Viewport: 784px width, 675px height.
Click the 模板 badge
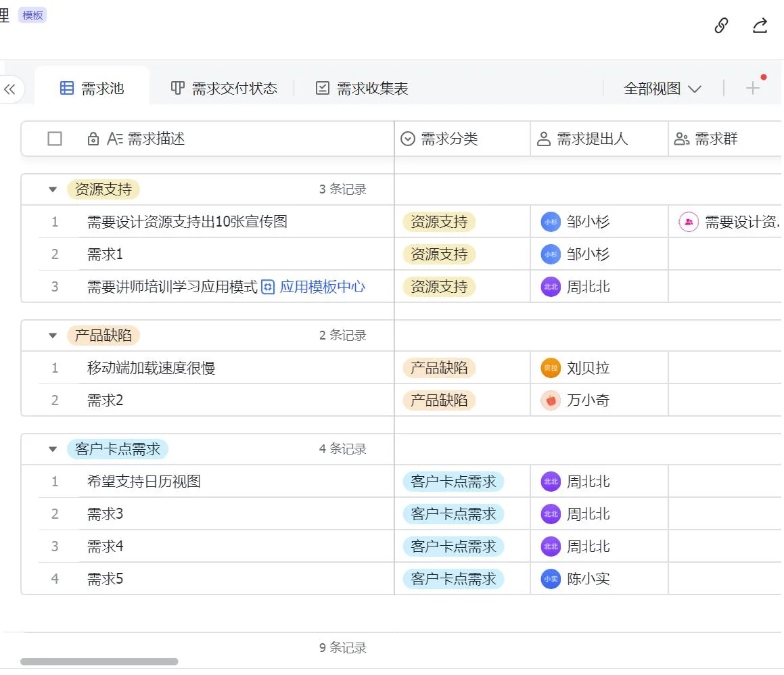pos(32,15)
